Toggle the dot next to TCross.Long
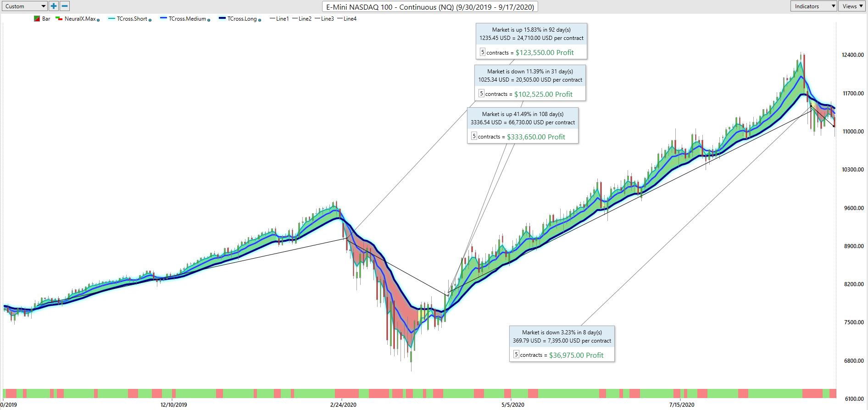Viewport: 868px width, 410px height. [260, 20]
